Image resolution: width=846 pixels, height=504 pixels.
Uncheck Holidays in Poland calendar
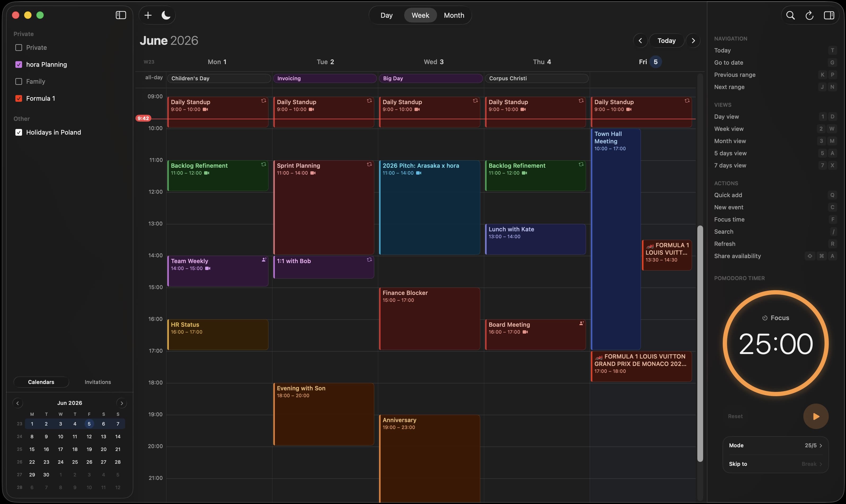coord(19,132)
